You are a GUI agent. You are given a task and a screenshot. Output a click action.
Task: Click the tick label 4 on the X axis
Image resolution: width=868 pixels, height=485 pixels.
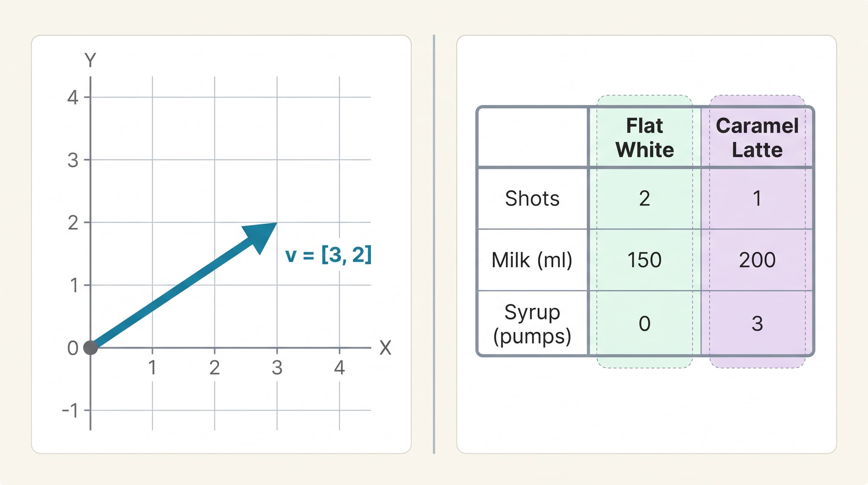[339, 368]
